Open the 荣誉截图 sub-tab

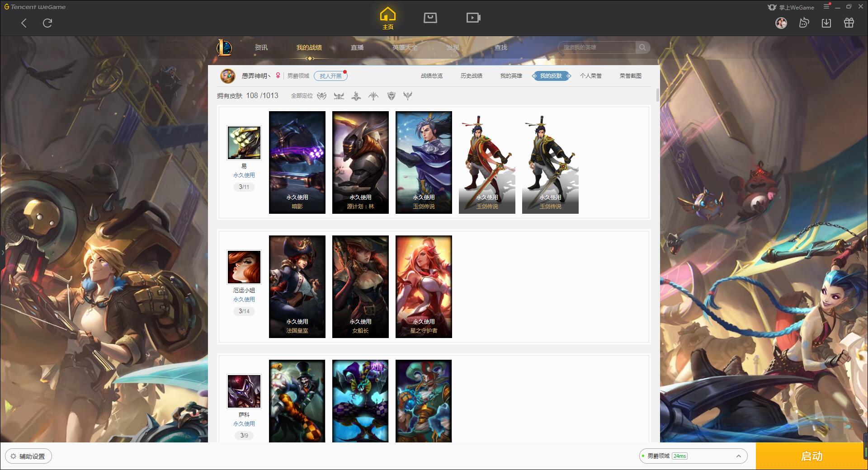tap(631, 76)
